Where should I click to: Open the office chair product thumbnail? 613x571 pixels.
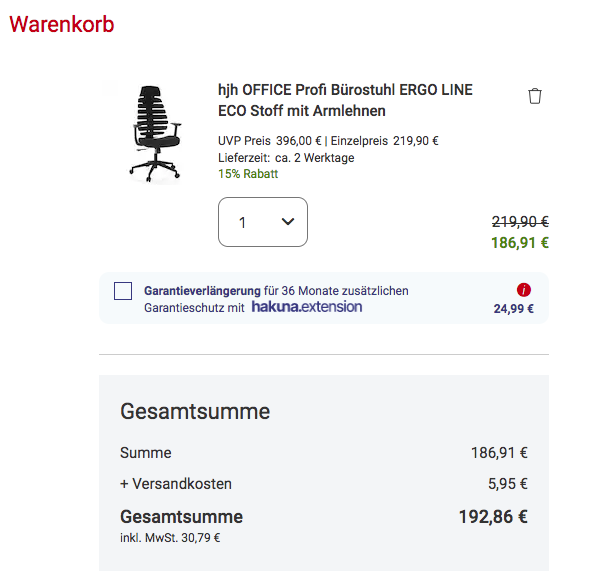pos(154,133)
